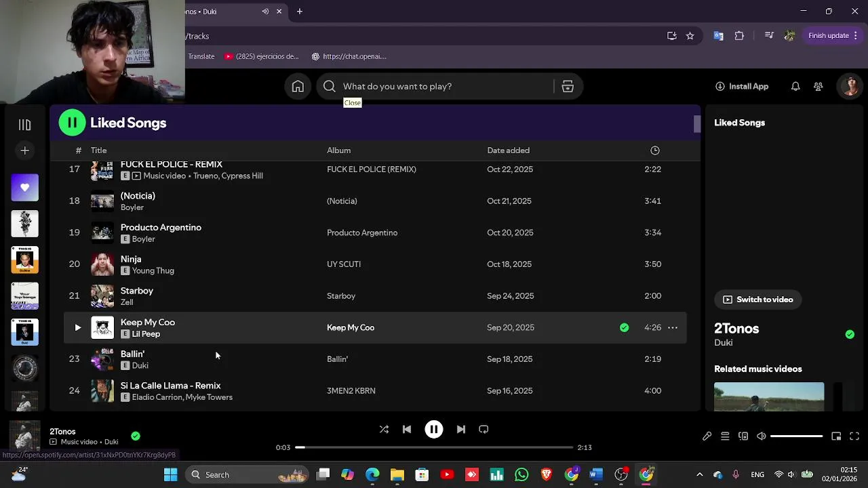868x488 pixels.
Task: Click the Ballin' song thumbnail
Action: pos(102,359)
